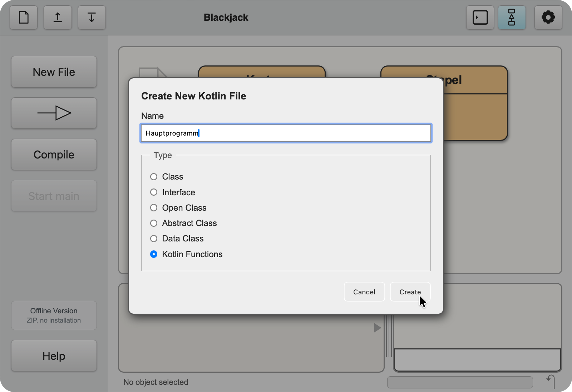The image size is (572, 392).
Task: Select the Kotlin Functions radio button
Action: 154,254
